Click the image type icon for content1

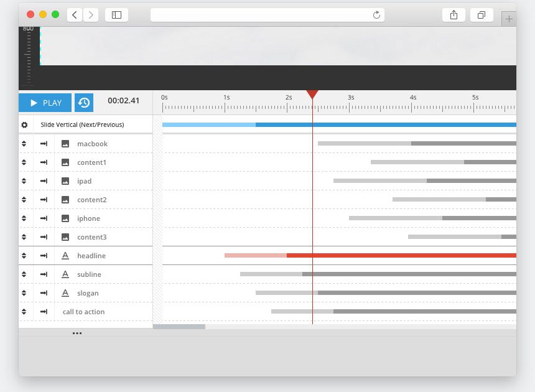pos(65,162)
